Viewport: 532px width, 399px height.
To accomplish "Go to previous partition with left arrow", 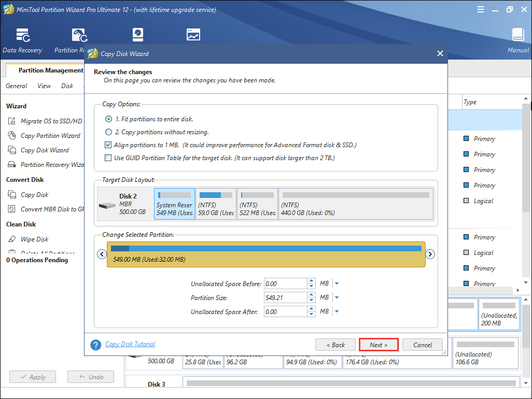I will click(x=102, y=254).
